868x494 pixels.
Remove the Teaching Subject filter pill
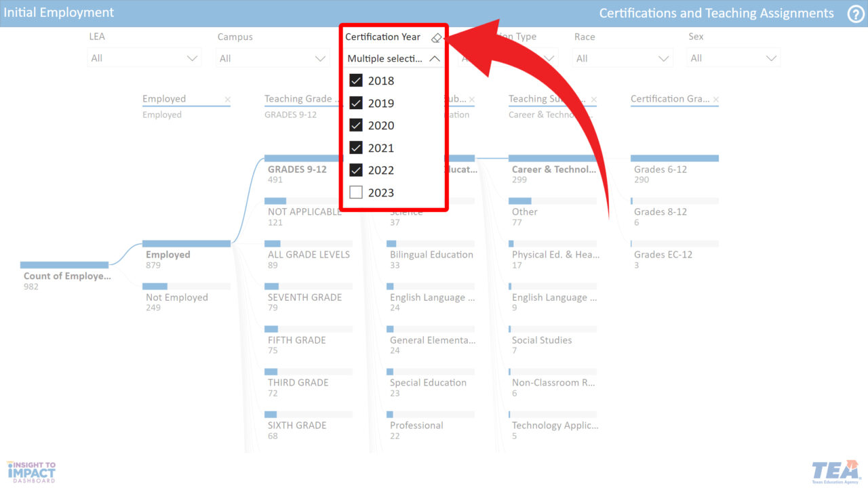[x=594, y=99]
